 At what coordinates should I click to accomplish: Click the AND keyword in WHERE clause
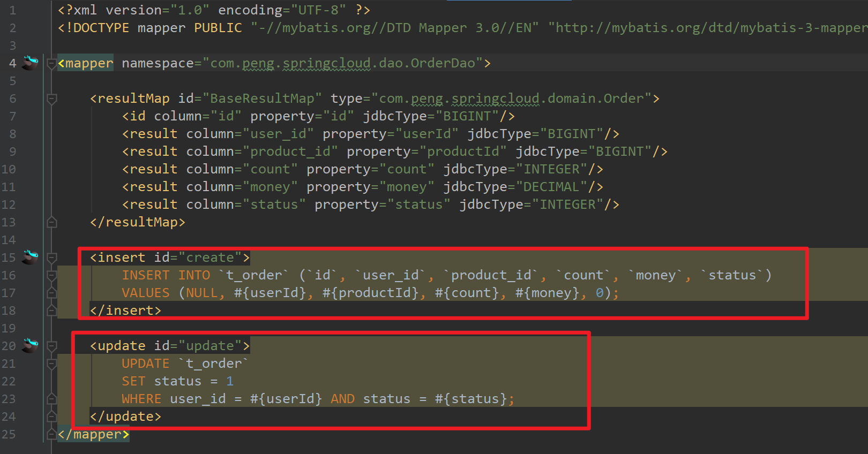342,399
